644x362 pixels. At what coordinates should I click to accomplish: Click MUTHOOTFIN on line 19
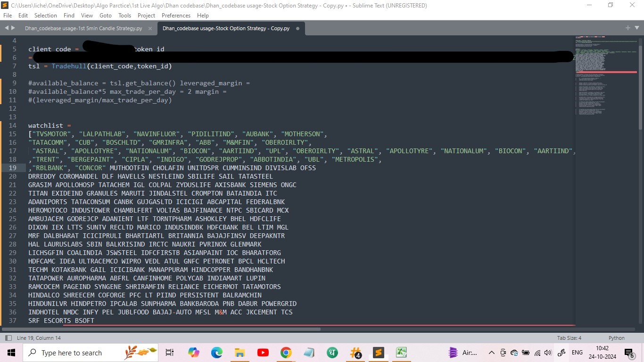pyautogui.click(x=129, y=168)
